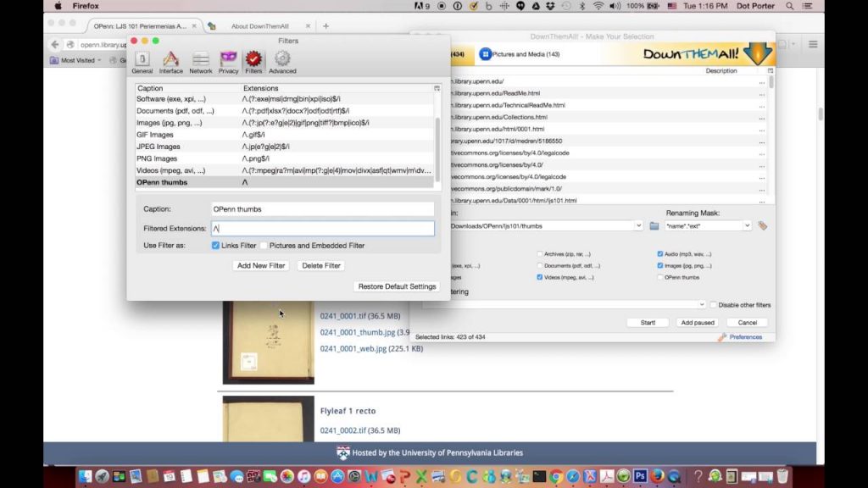The image size is (868, 488).
Task: Expand the save directory path dropdown
Action: [638, 225]
